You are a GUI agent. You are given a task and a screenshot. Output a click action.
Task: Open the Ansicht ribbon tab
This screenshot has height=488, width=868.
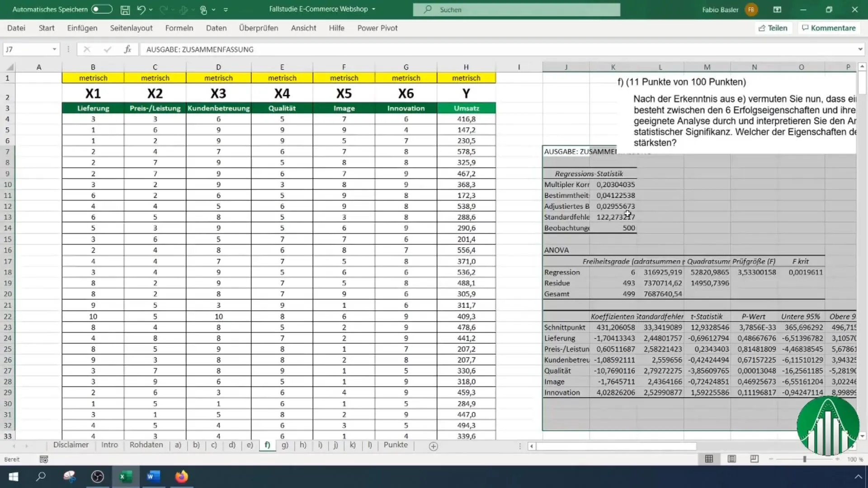(x=303, y=28)
